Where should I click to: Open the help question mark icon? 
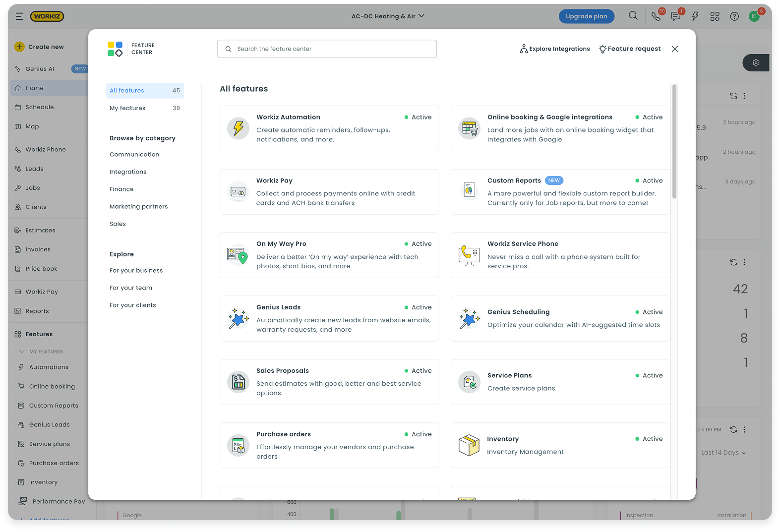tap(734, 16)
